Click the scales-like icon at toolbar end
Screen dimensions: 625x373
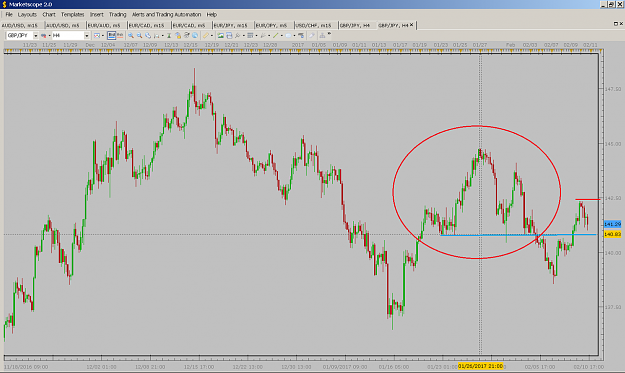coord(322,35)
